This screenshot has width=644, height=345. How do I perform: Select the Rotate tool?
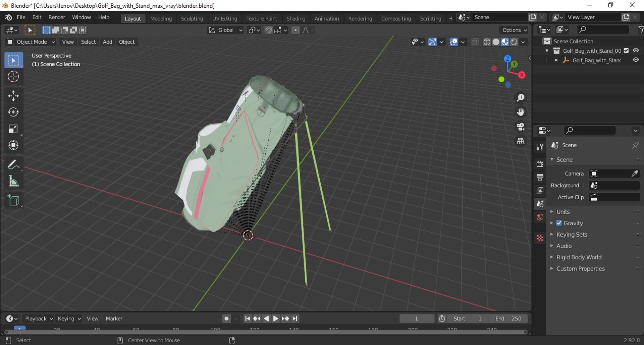tap(13, 112)
